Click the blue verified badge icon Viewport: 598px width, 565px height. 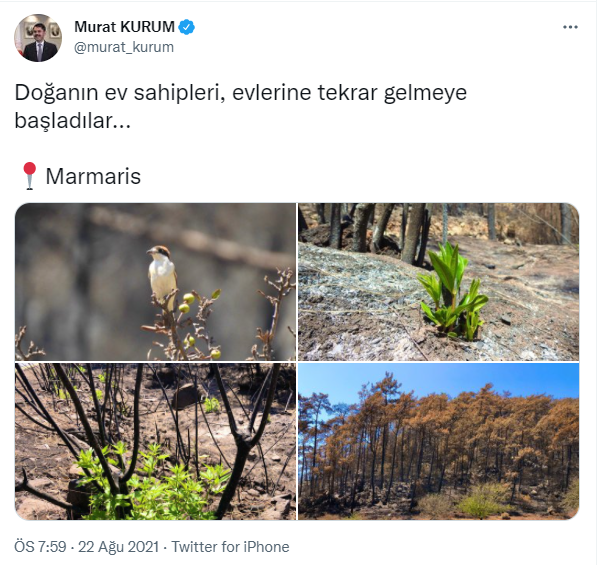click(x=187, y=27)
